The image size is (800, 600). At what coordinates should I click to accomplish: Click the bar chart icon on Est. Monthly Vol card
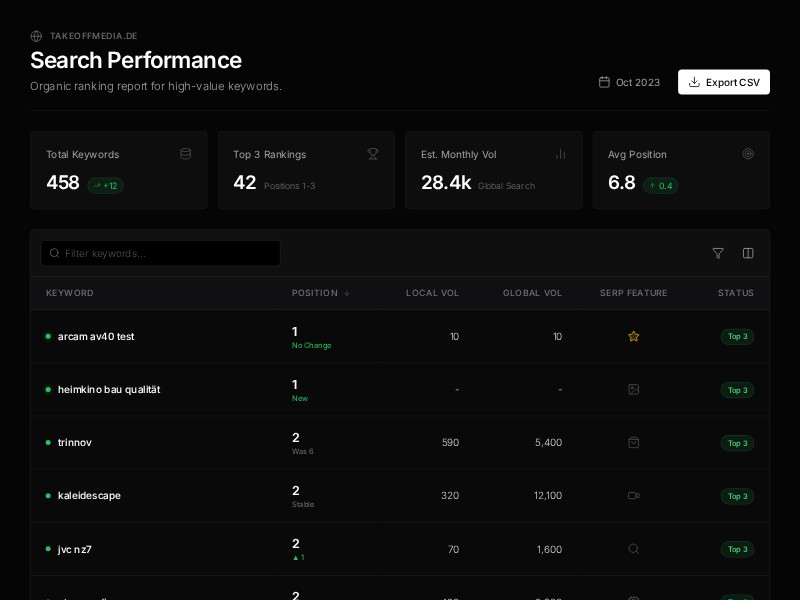point(561,154)
